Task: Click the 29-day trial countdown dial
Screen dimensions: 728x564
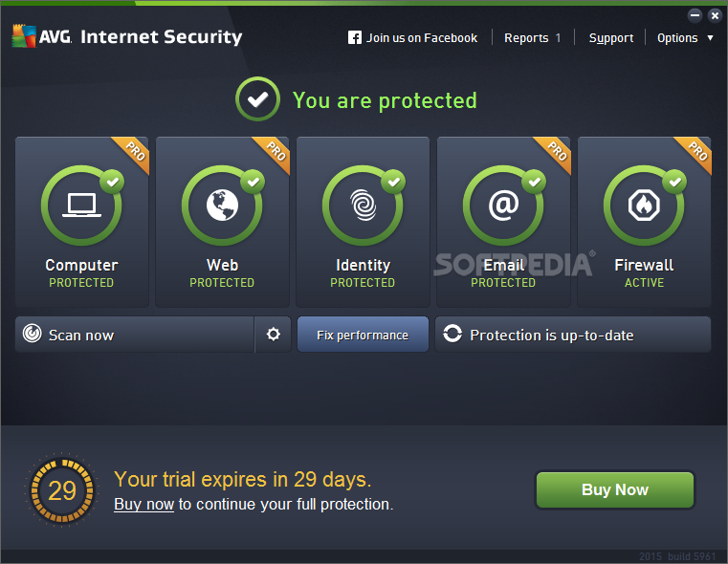Action: pos(62,491)
